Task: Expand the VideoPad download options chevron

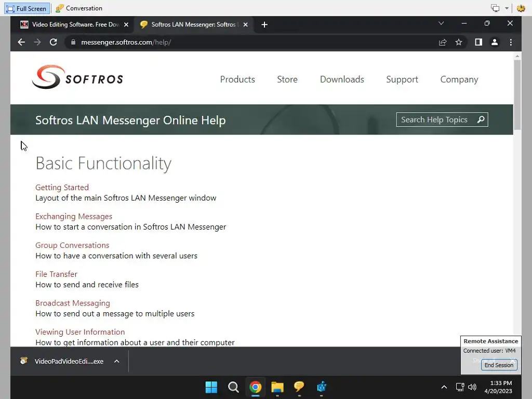Action: [x=117, y=361]
